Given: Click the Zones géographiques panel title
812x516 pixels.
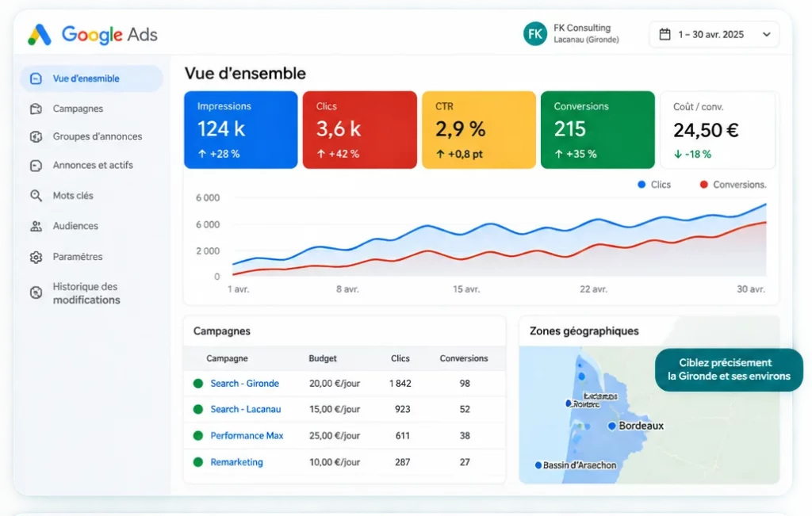Looking at the screenshot, I should click(x=584, y=331).
